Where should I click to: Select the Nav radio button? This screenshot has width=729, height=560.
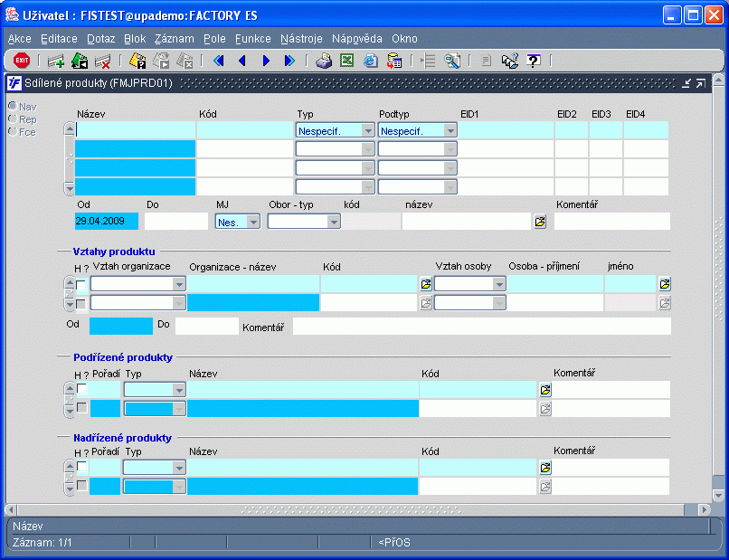point(13,107)
